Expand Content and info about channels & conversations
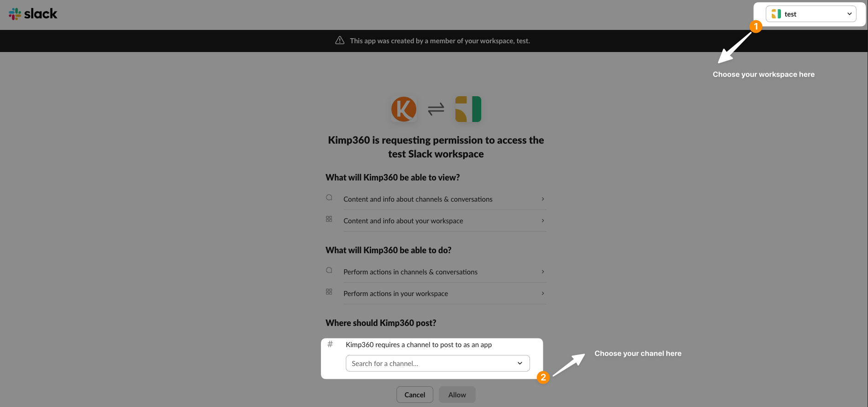This screenshot has width=868, height=407. [x=542, y=199]
